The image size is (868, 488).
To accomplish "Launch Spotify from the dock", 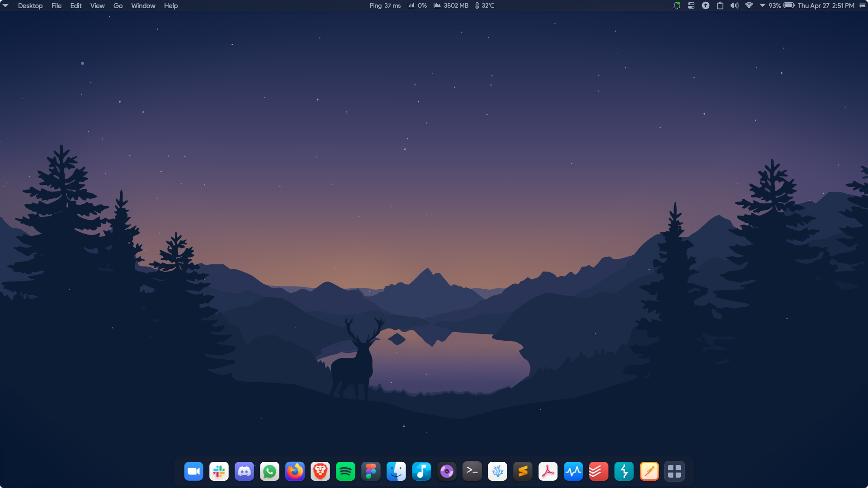I will (x=345, y=471).
